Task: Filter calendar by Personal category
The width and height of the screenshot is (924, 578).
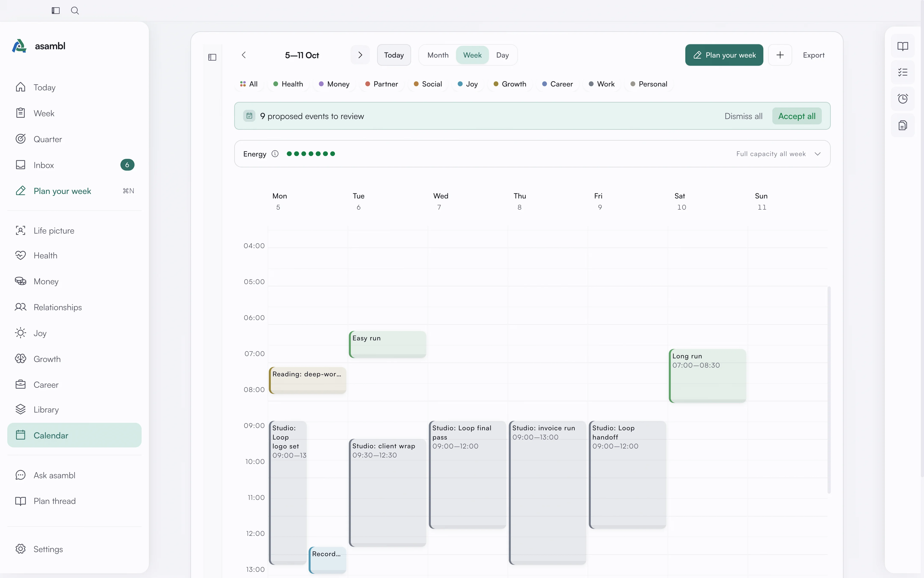Action: 649,84
